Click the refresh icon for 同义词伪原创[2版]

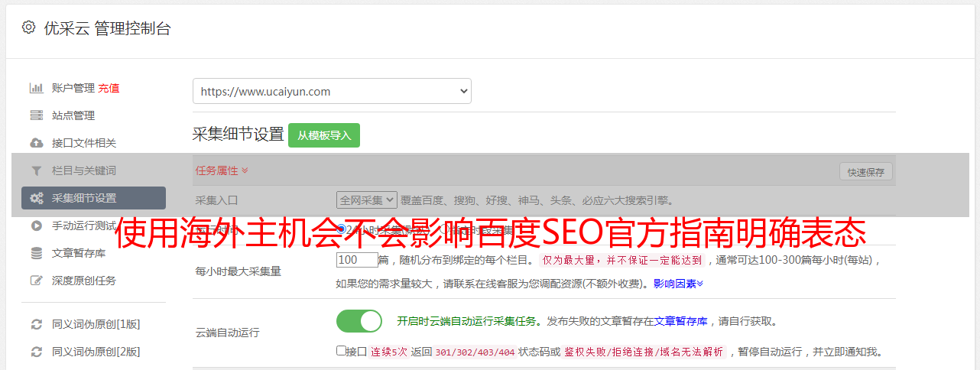click(x=36, y=352)
